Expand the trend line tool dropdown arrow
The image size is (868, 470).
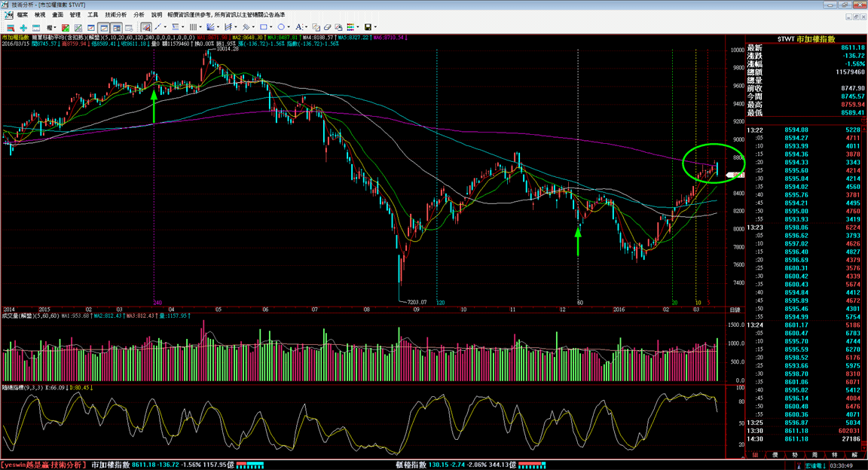tap(165, 27)
